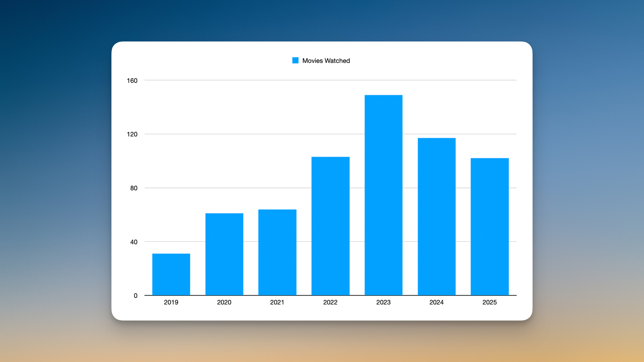Click the Movies Watched legend label
644x362 pixels.
326,61
